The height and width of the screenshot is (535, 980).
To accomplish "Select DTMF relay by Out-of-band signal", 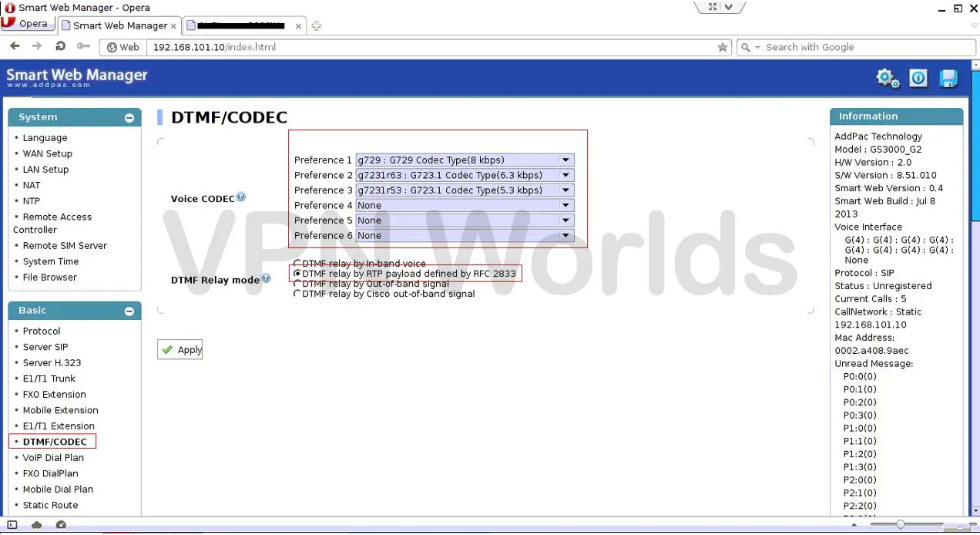I will pos(296,284).
